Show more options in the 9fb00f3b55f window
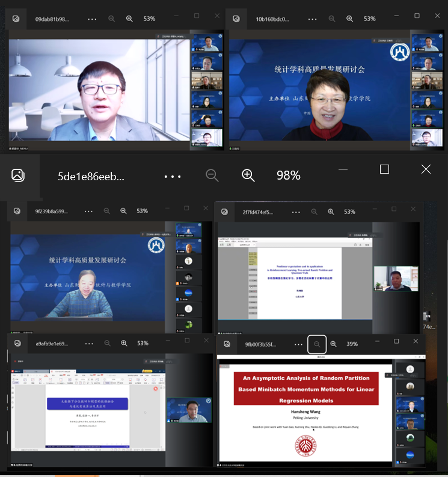This screenshot has width=448, height=477. point(298,344)
